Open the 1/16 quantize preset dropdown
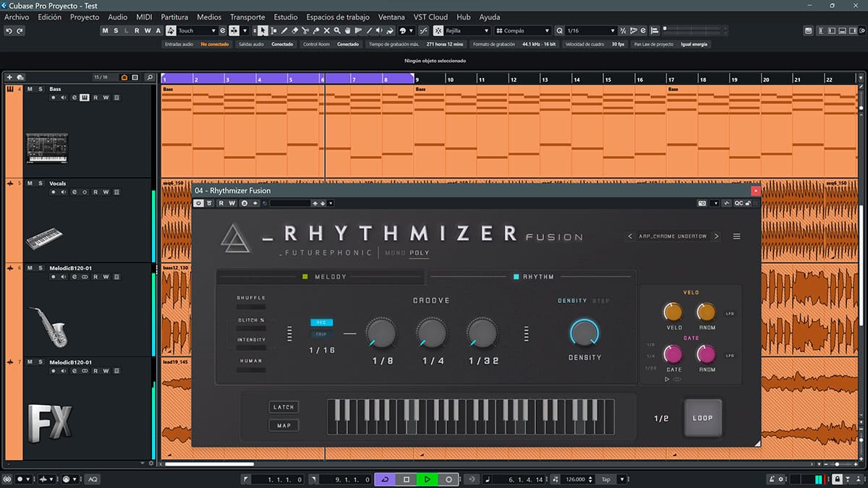The image size is (868, 488). [x=590, y=30]
